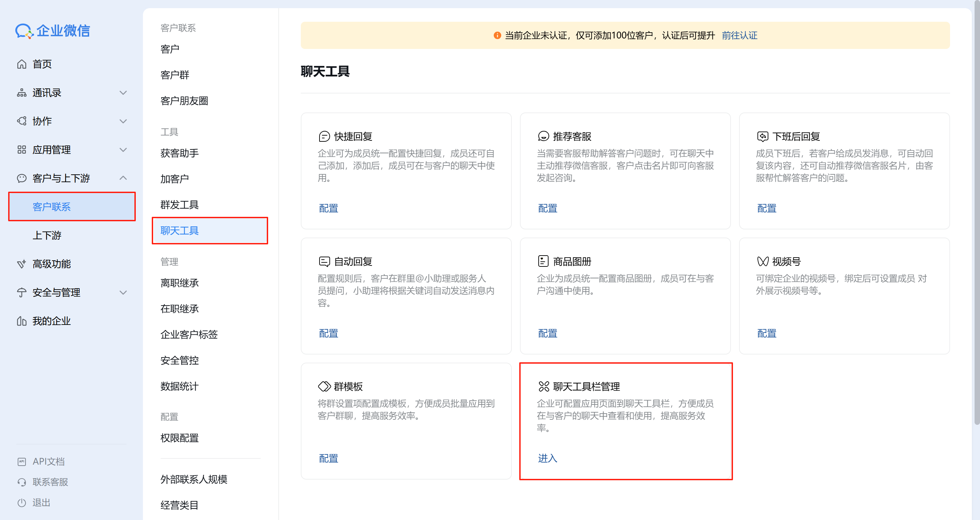The height and width of the screenshot is (520, 980).
Task: Click the 快捷回复 message icon on its card
Action: (x=324, y=136)
